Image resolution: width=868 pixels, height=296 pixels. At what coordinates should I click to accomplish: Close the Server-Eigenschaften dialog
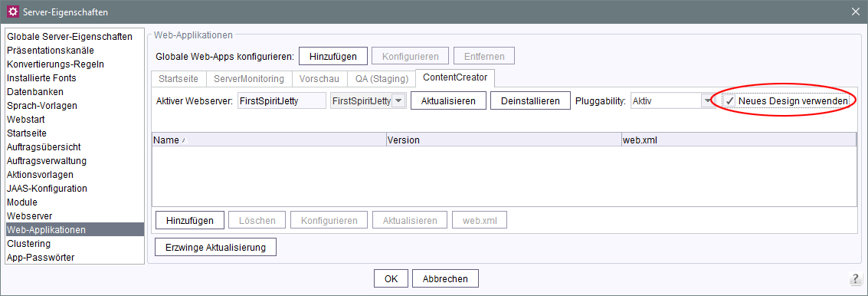[856, 12]
